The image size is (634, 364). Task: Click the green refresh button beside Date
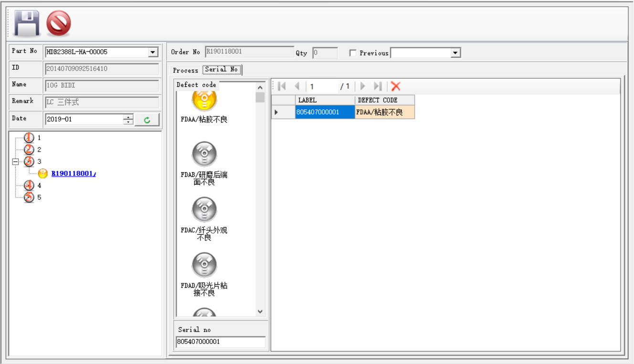click(147, 120)
